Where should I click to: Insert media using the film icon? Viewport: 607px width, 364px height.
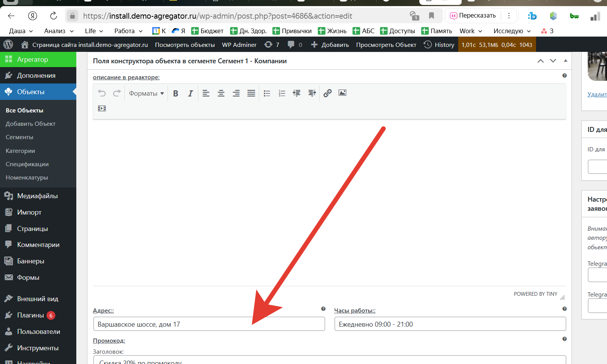tap(102, 108)
